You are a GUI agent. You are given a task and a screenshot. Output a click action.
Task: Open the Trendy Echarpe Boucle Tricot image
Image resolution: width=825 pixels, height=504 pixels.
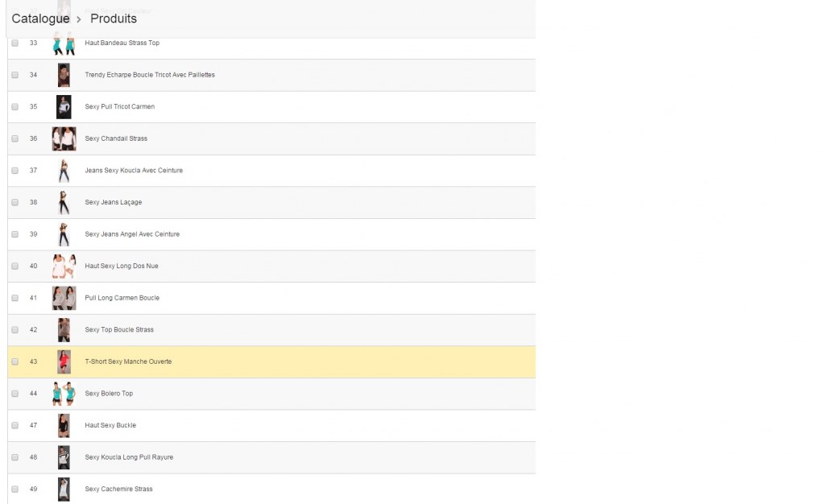coord(64,75)
